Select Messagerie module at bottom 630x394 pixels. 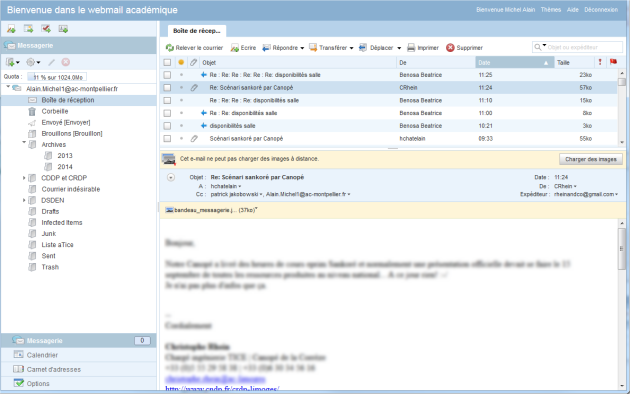tap(78, 341)
